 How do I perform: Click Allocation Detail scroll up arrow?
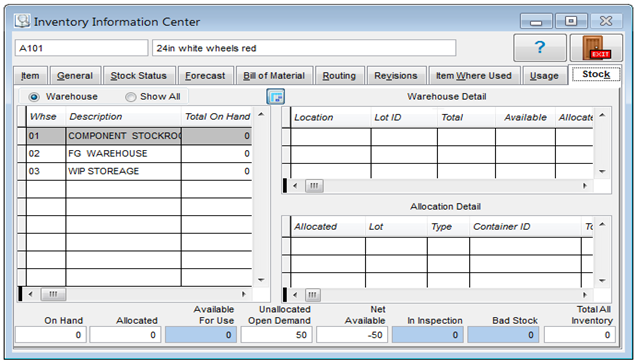click(x=602, y=224)
